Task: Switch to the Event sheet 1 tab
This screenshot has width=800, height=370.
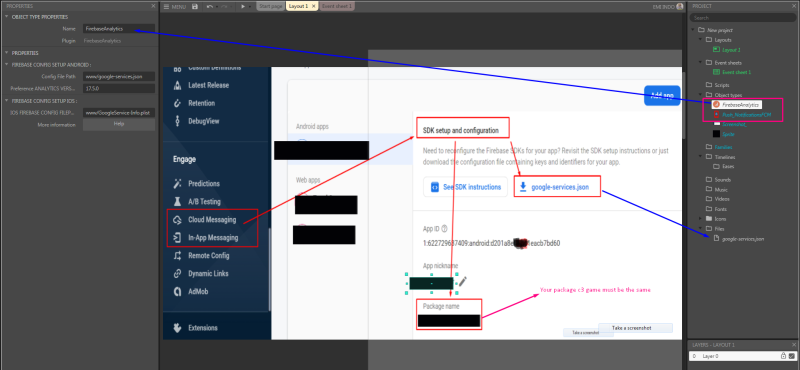Action: 336,6
